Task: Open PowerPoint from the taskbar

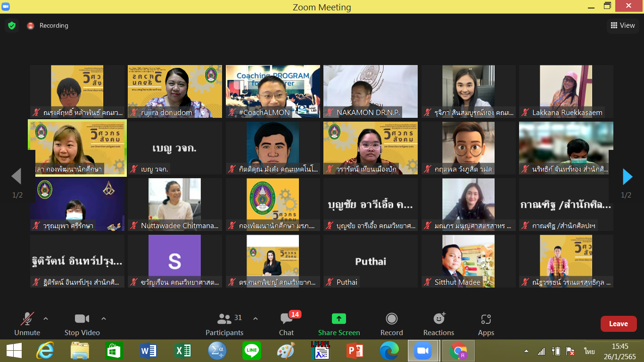Action: point(355,351)
